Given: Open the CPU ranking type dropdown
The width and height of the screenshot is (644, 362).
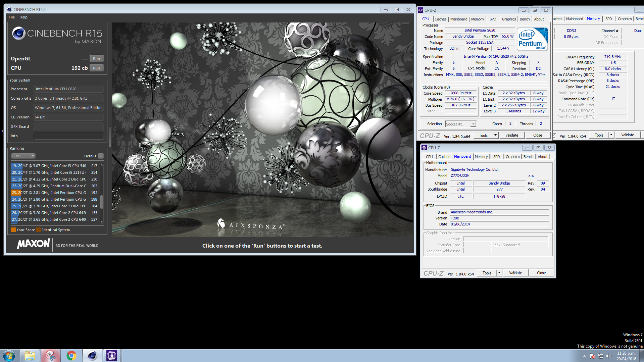Looking at the screenshot, I should [23, 156].
